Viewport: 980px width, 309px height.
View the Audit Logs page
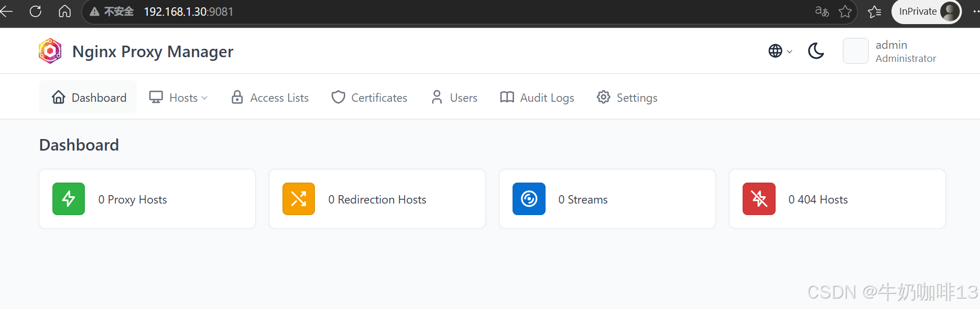(x=537, y=98)
